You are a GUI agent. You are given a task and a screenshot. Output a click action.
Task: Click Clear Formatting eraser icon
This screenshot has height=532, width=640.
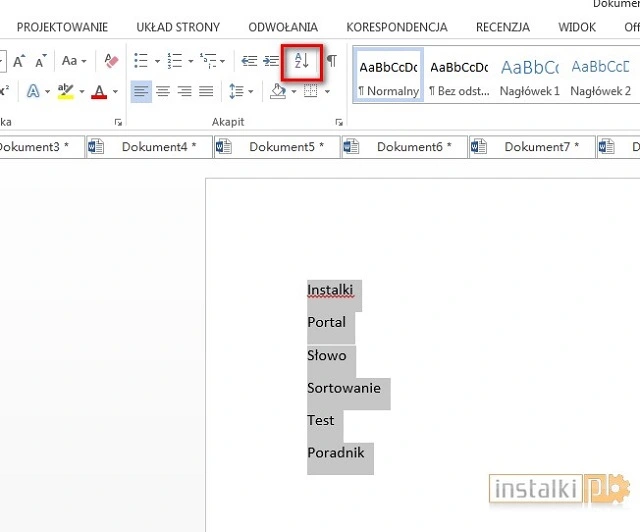tap(111, 61)
